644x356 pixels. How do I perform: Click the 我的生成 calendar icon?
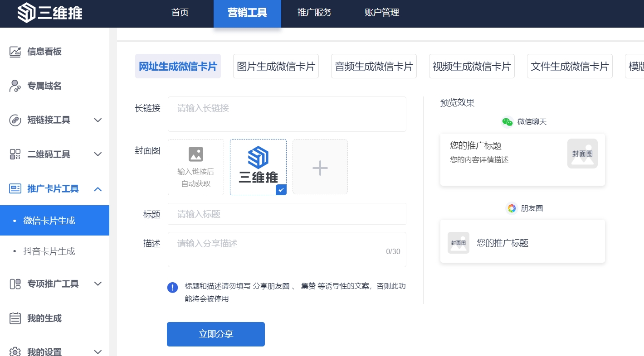15,318
